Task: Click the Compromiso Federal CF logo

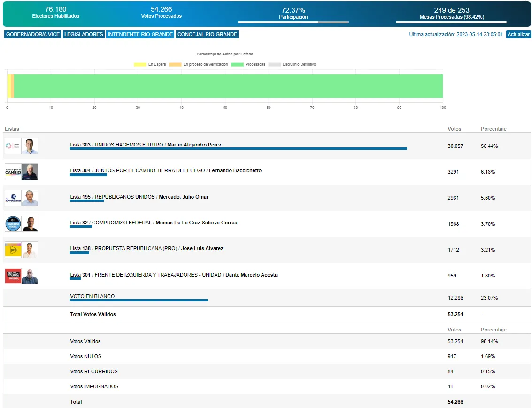Action: (x=13, y=224)
